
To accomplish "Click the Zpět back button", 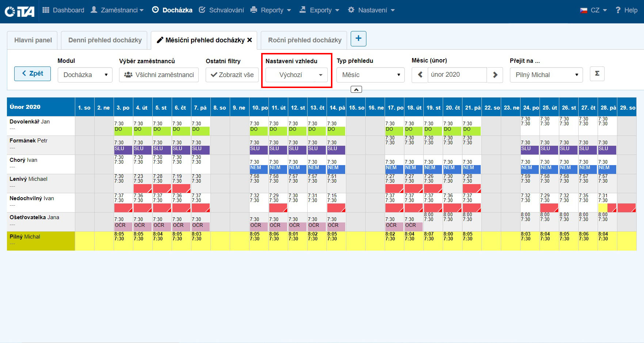I will pyautogui.click(x=33, y=74).
